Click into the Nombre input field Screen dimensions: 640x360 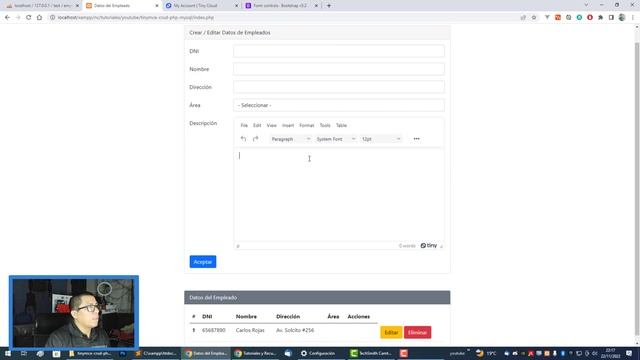(x=339, y=69)
